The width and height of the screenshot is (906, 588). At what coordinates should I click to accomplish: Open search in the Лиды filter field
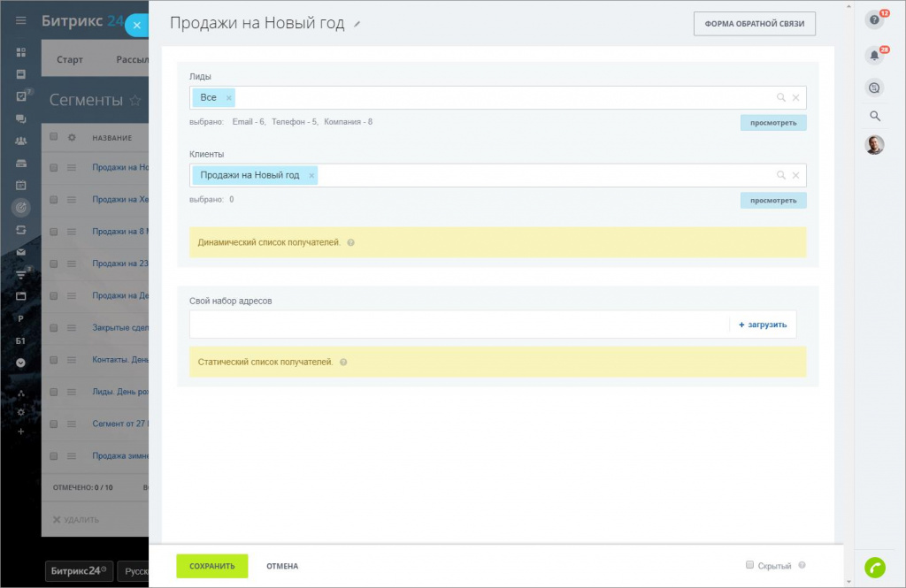coord(780,98)
